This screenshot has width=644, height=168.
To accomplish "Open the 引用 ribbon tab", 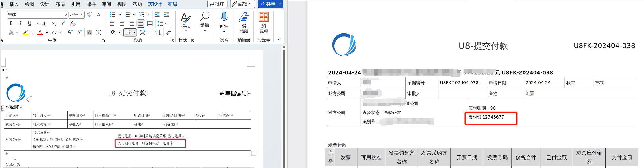I will pyautogui.click(x=76, y=4).
